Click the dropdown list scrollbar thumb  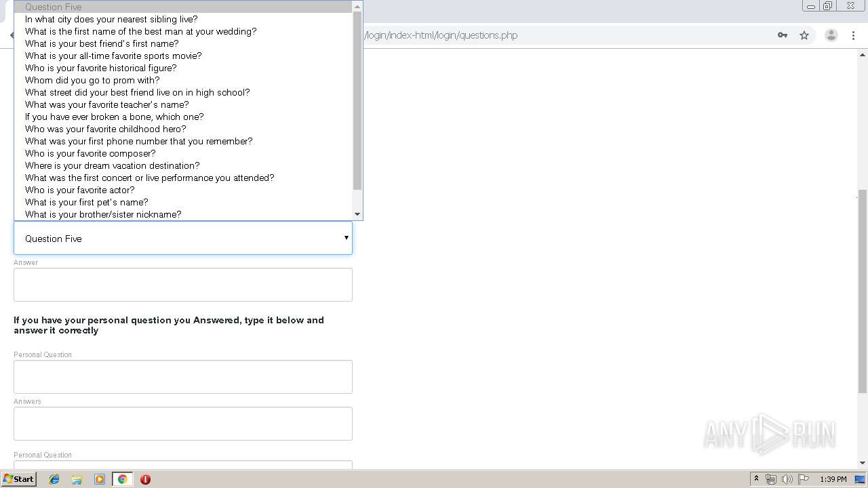coord(357,101)
